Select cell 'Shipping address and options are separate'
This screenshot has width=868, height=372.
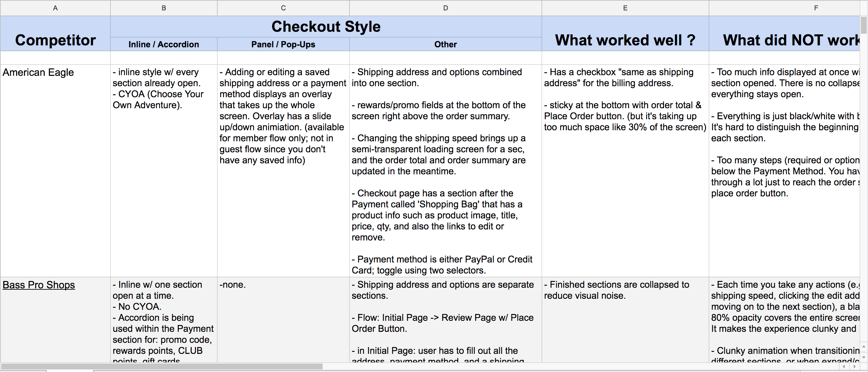[445, 320]
